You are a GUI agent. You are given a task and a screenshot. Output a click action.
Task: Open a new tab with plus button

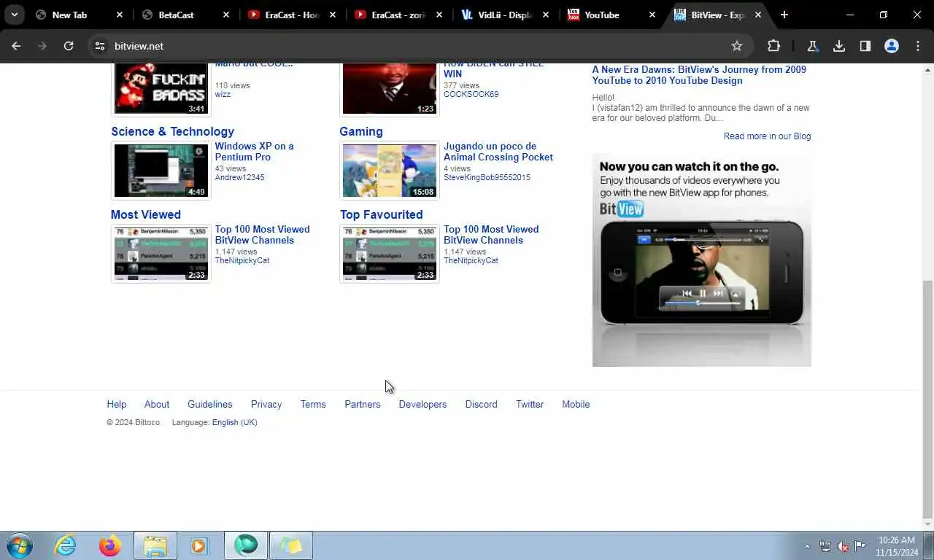pyautogui.click(x=784, y=15)
